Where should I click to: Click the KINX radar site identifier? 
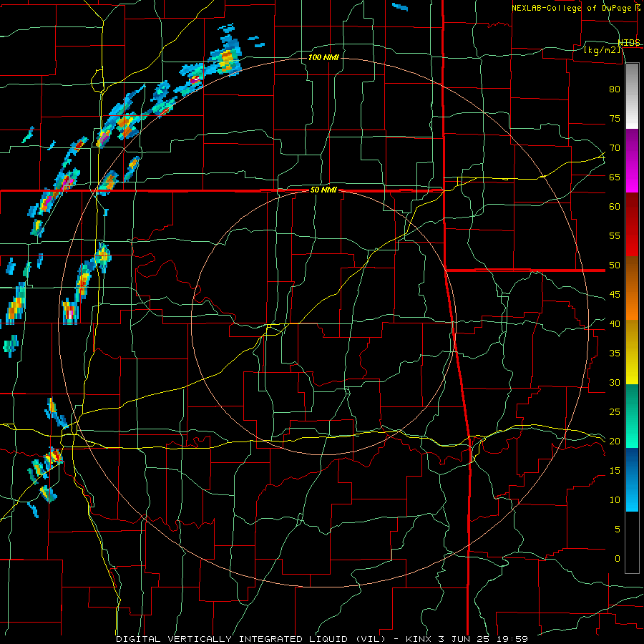point(418,639)
